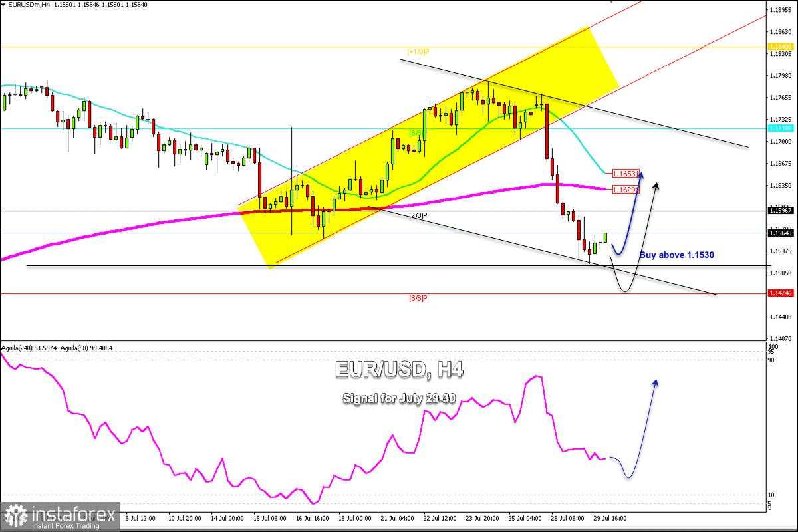
Task: Select the [6/8]P Murrey level label
Action: (418, 298)
